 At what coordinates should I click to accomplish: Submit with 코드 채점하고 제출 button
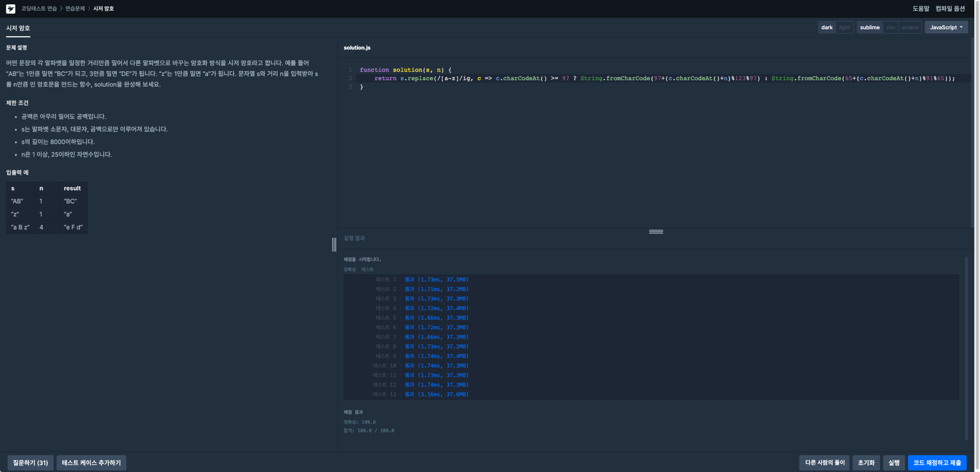(937, 462)
